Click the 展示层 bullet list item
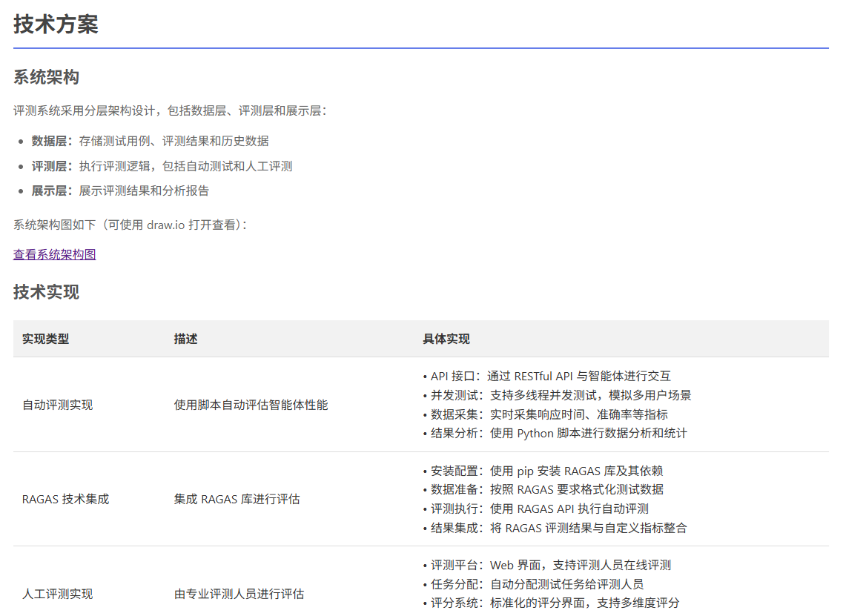The image size is (843, 616). 120,191
